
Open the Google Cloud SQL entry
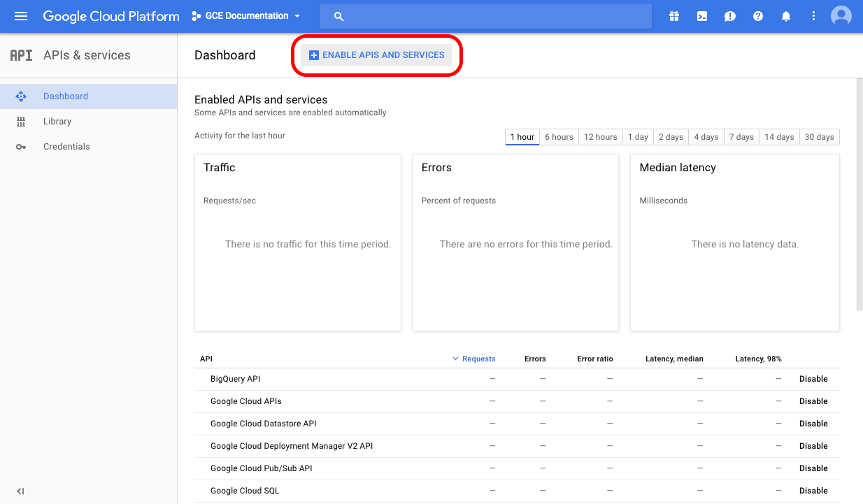245,491
